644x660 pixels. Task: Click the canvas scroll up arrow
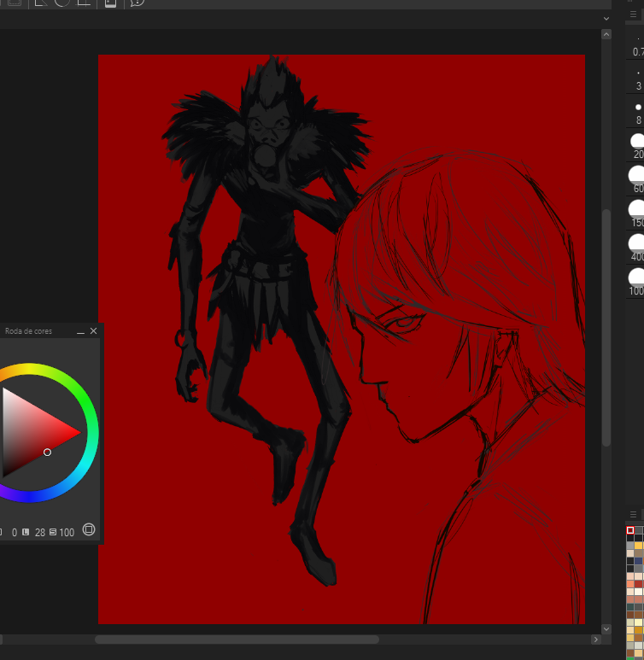tap(606, 34)
